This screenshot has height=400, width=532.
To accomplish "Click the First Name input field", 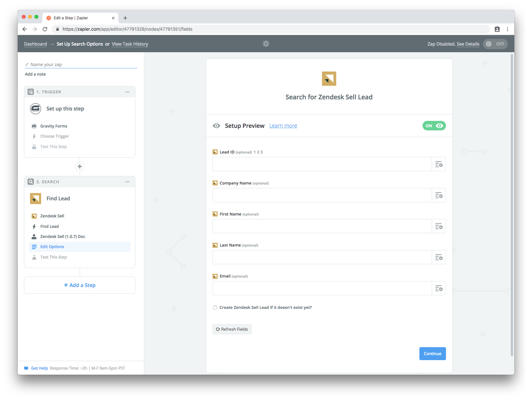I will pos(322,226).
